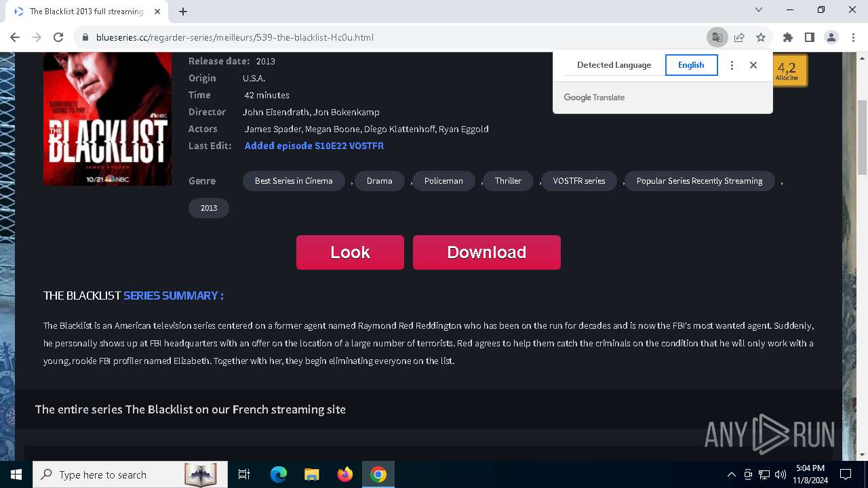The height and width of the screenshot is (488, 868).
Task: Expand the tab search chevron
Action: pos(759,10)
